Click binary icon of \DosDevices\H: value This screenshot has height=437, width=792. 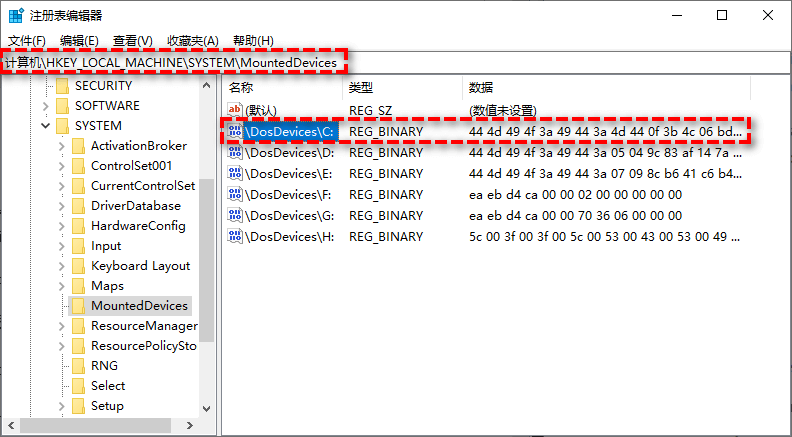(x=235, y=236)
